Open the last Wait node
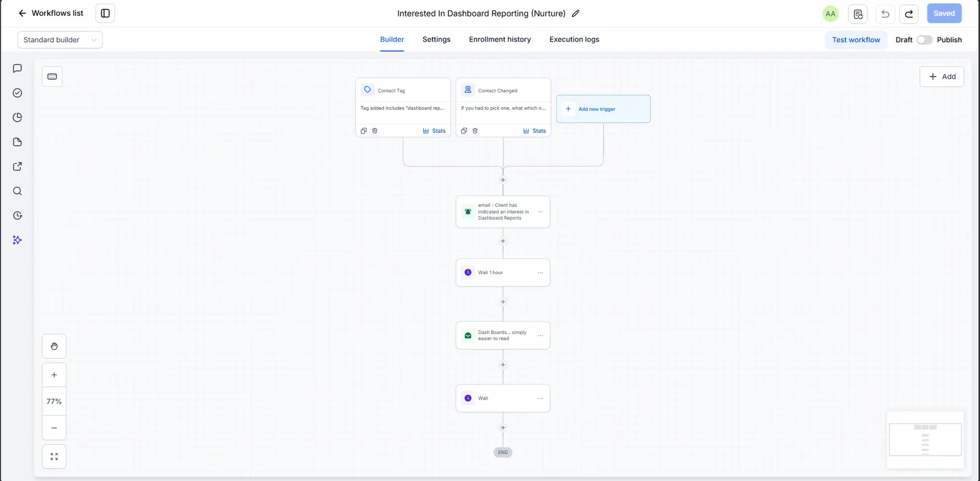 pos(503,398)
